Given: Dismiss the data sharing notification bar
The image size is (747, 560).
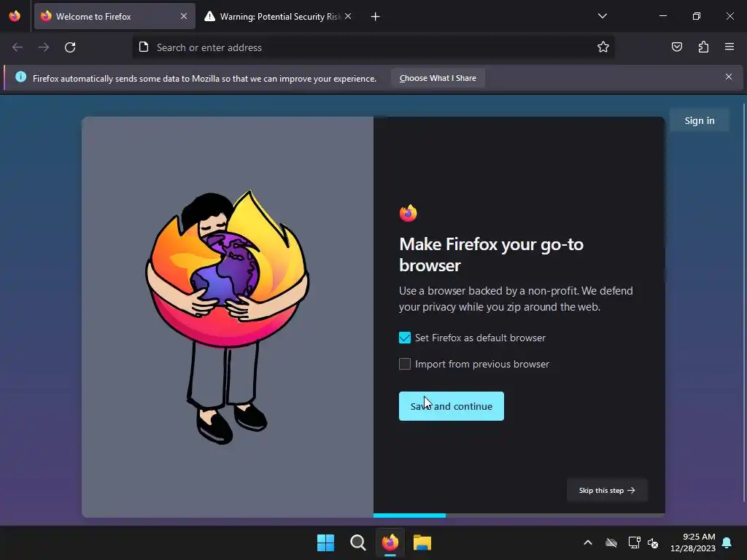Looking at the screenshot, I should coord(729,77).
